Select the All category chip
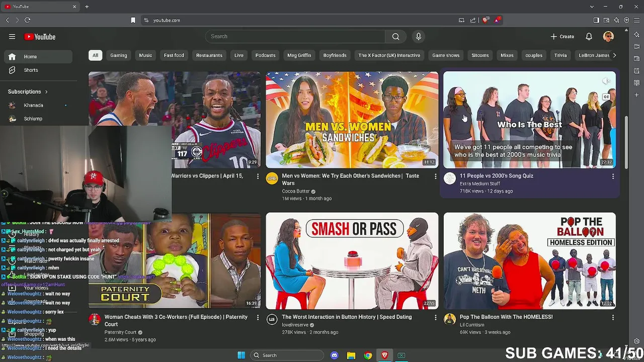The height and width of the screenshot is (362, 644). (95, 55)
